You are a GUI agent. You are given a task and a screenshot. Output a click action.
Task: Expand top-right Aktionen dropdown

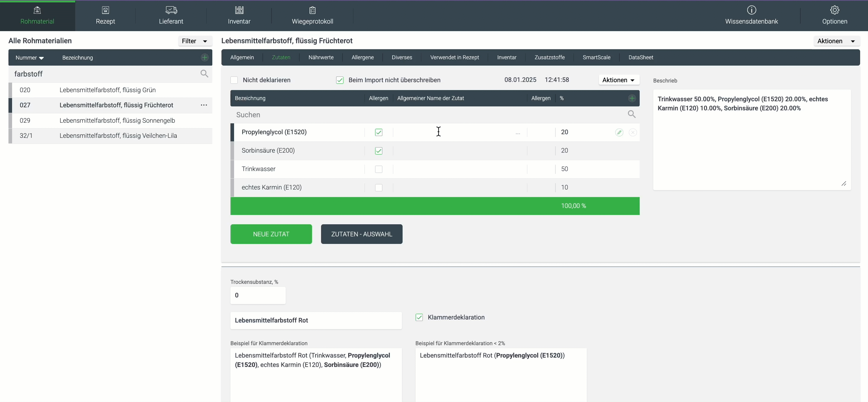(836, 41)
